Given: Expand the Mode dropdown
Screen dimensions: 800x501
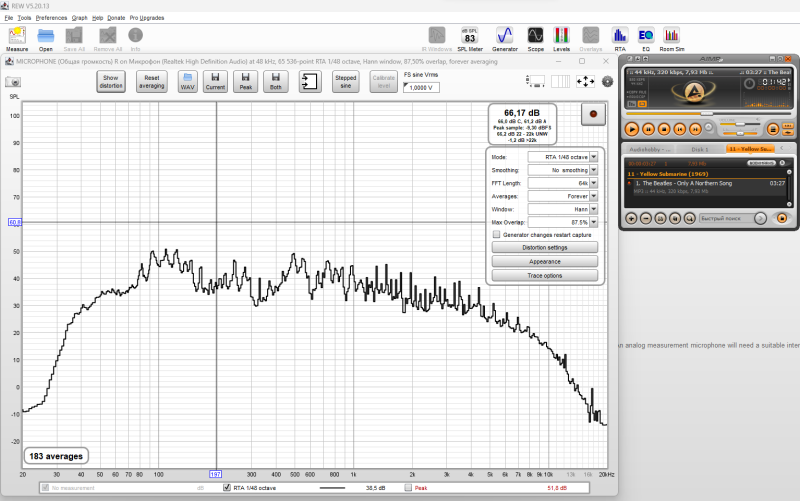Looking at the screenshot, I should pyautogui.click(x=594, y=157).
